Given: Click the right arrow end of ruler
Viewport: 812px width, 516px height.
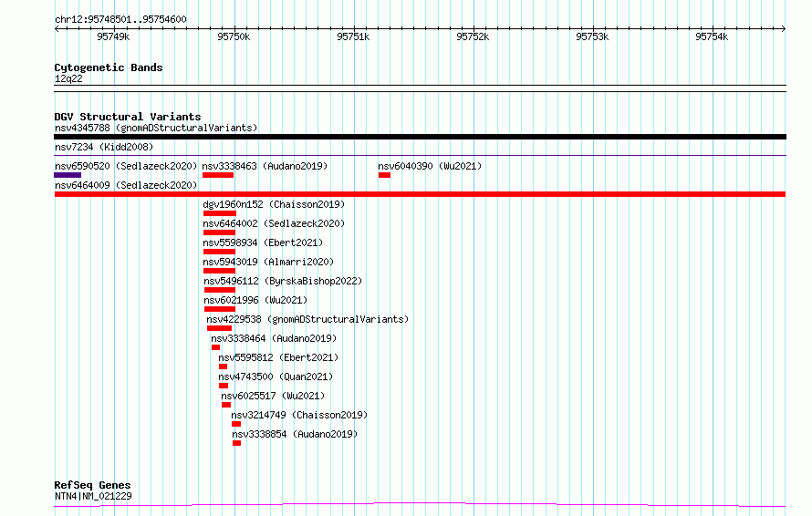Looking at the screenshot, I should (784, 29).
